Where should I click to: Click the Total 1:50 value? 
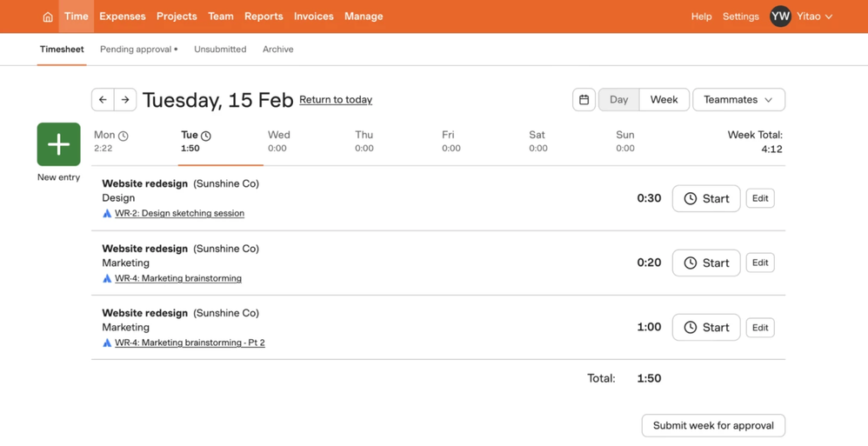point(650,378)
